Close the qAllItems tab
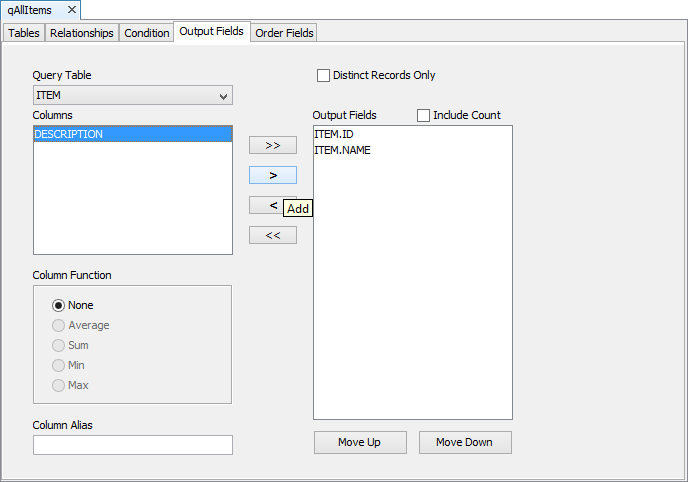This screenshot has width=688, height=482. click(72, 10)
